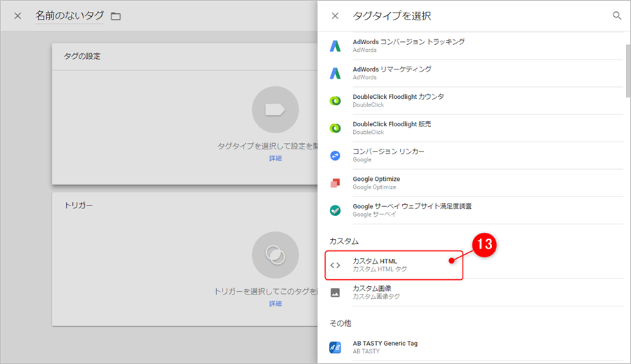The height and width of the screenshot is (364, 631).
Task: Open 詳細 link under タグの設定
Action: click(x=275, y=158)
